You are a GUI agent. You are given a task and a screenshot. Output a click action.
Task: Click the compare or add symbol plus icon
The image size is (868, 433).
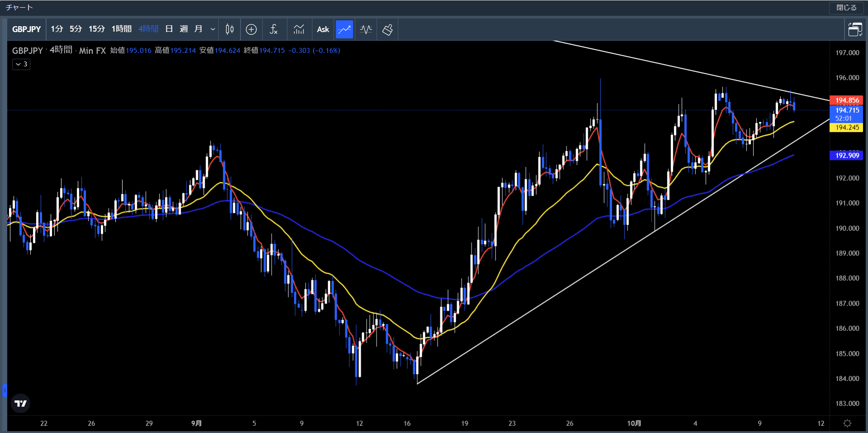[251, 29]
